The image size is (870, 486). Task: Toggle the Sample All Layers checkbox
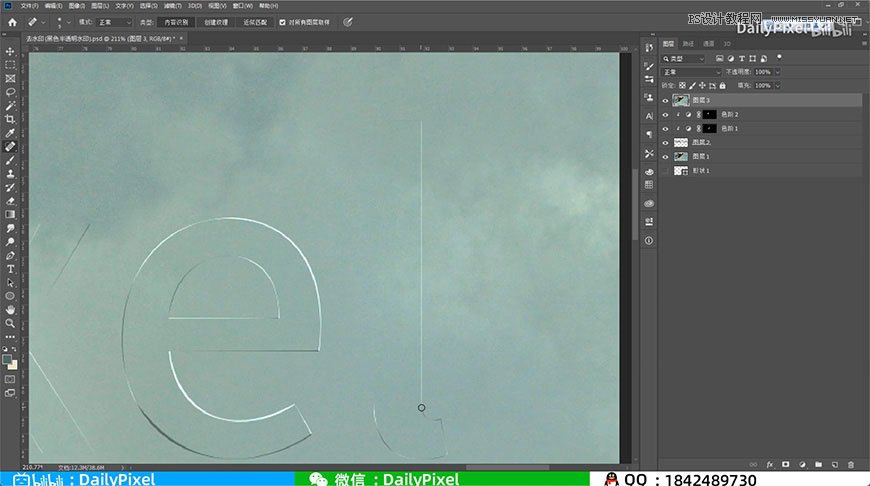tap(282, 22)
